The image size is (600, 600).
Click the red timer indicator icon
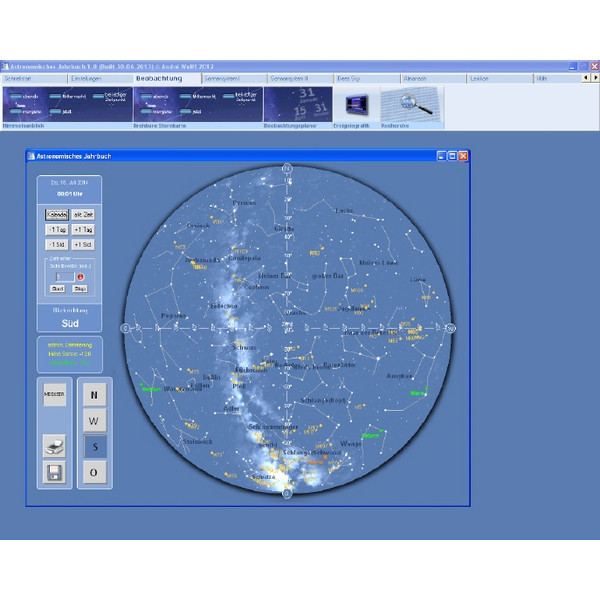pyautogui.click(x=80, y=277)
